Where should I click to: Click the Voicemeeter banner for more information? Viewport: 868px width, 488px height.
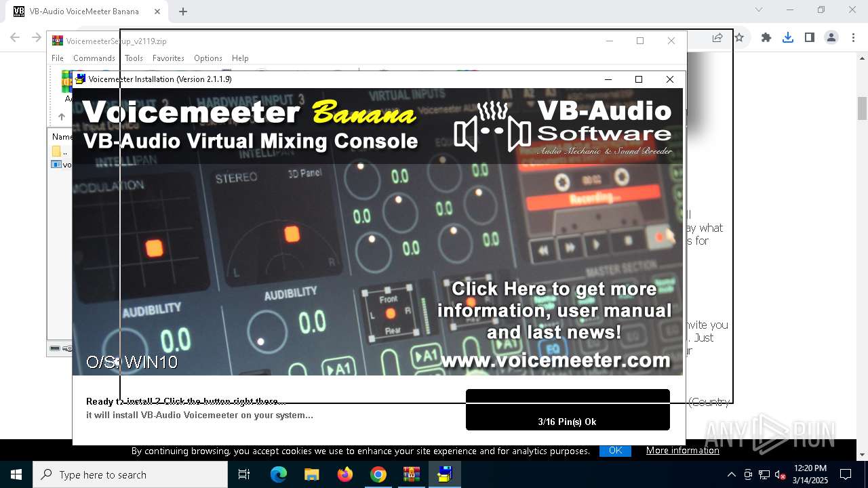click(x=378, y=232)
